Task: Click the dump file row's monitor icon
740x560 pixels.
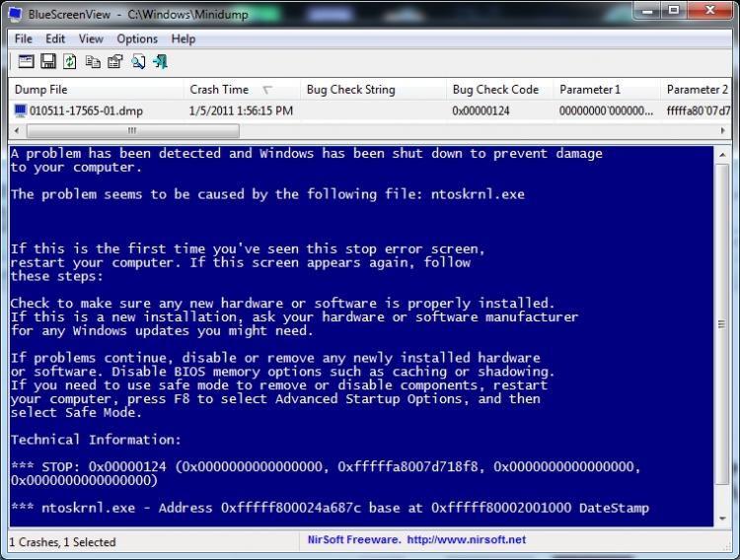Action: [21, 110]
